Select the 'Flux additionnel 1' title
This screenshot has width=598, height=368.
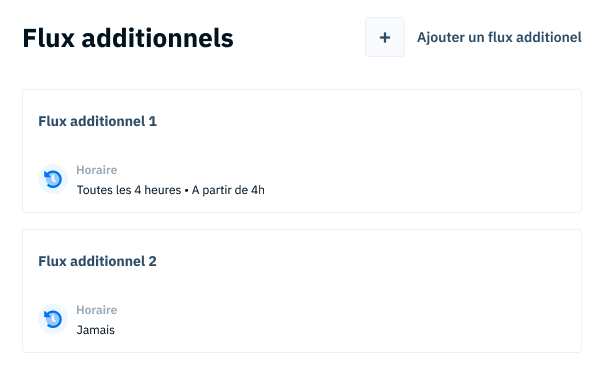(97, 121)
